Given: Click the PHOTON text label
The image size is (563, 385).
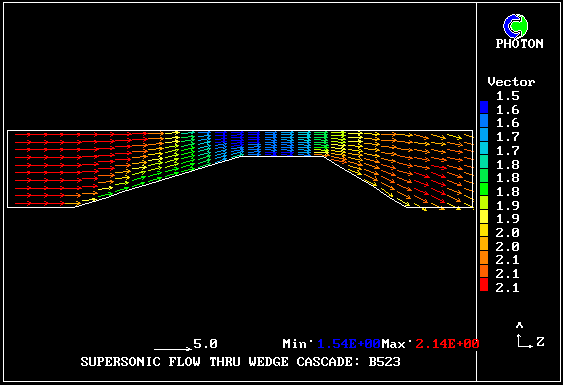Looking at the screenshot, I should point(519,44).
